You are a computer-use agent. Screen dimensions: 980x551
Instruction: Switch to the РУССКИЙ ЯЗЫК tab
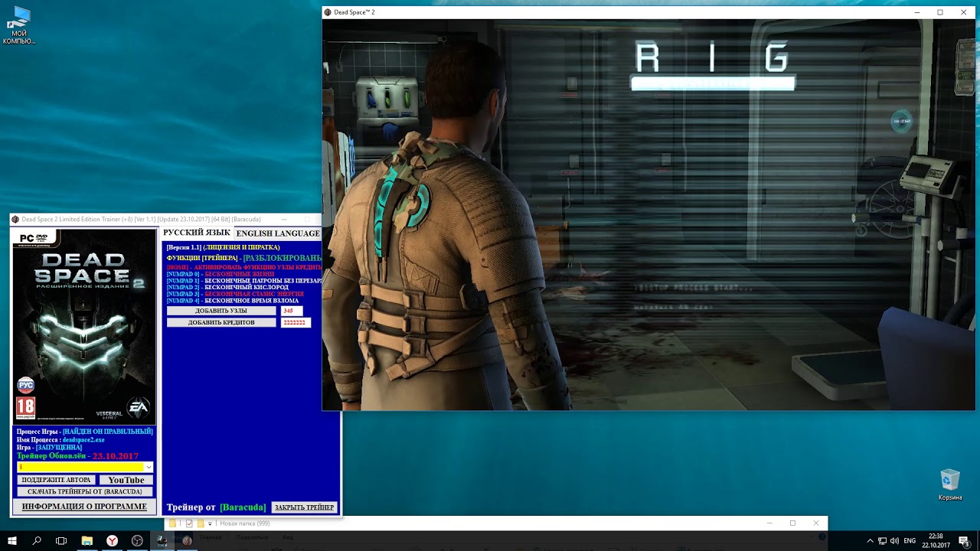point(197,233)
